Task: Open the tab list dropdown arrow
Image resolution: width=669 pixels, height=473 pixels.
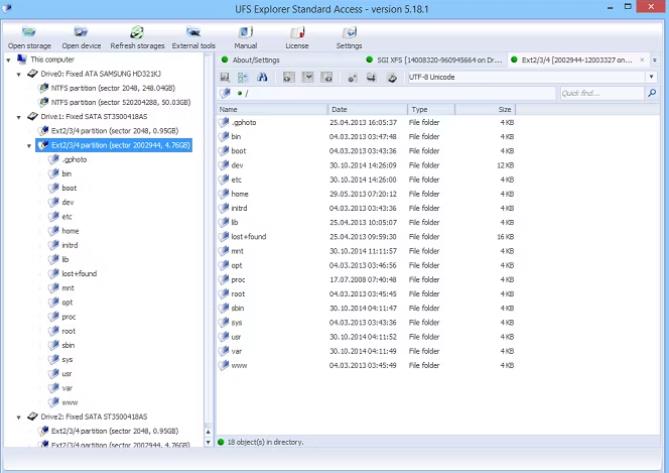Action: click(654, 60)
